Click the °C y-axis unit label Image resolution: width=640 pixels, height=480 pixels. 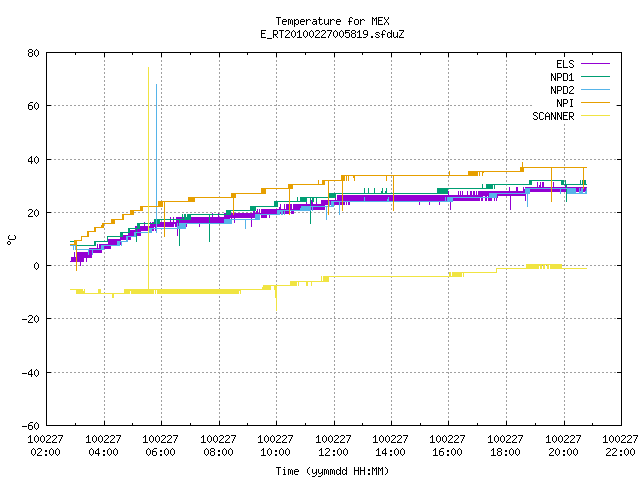pyautogui.click(x=12, y=240)
